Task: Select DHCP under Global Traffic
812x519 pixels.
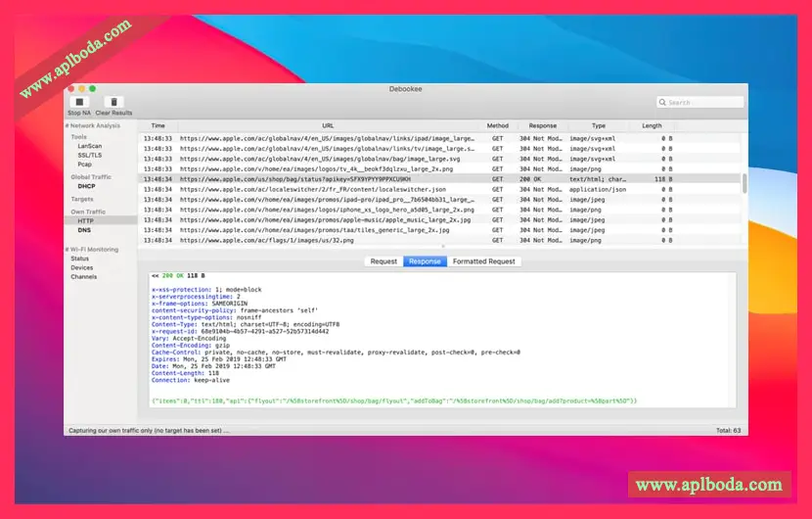Action: coord(86,186)
